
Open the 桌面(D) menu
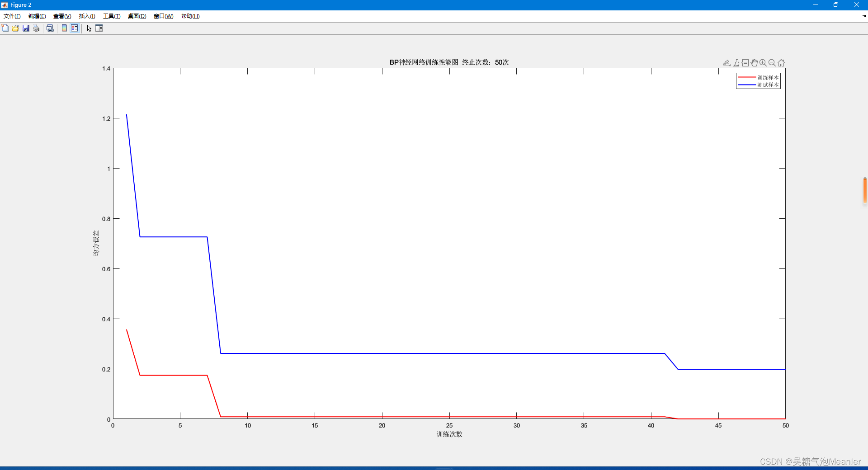pyautogui.click(x=137, y=16)
